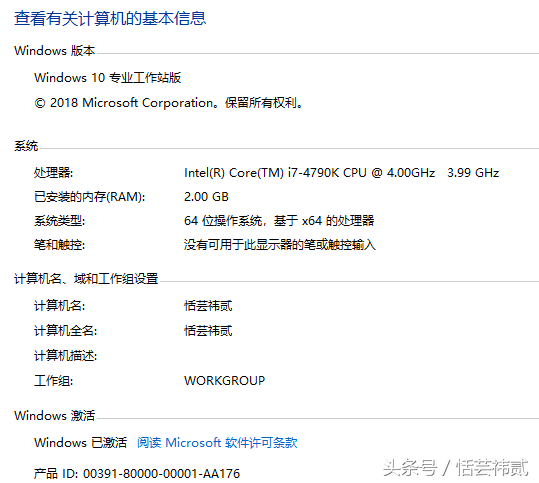
Task: Click the 已安装的内存(RAM): label
Action: [x=89, y=197]
